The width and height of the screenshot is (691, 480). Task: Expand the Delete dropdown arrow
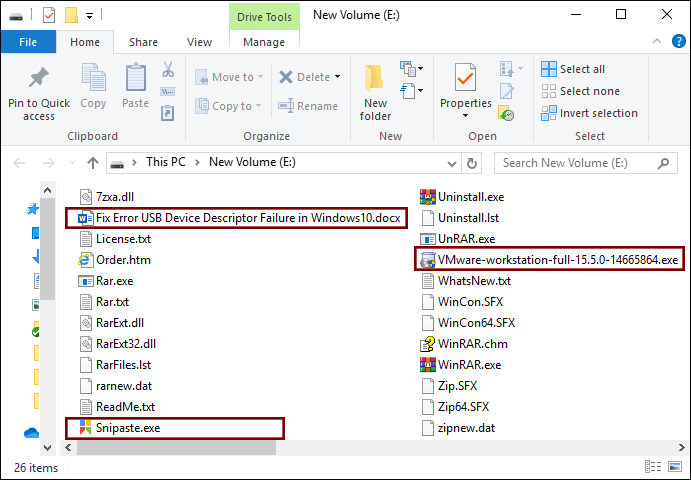point(338,77)
